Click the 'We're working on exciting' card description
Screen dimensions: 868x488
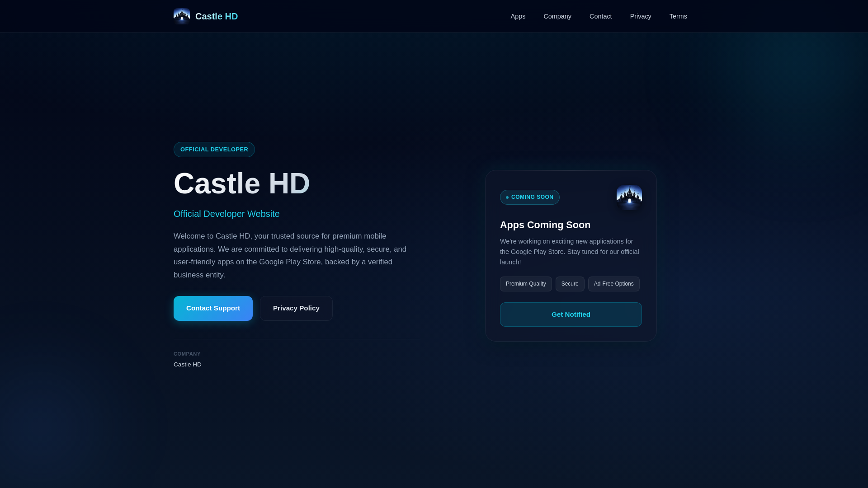[570, 252]
